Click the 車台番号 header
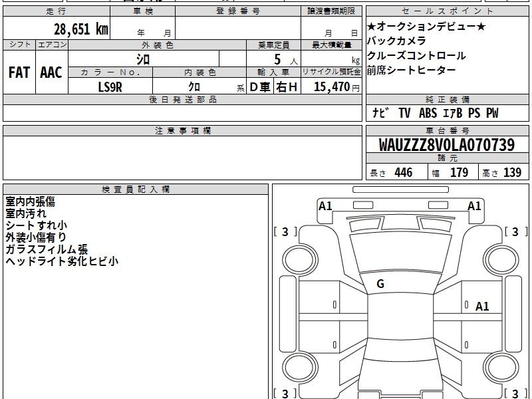 tap(447, 130)
